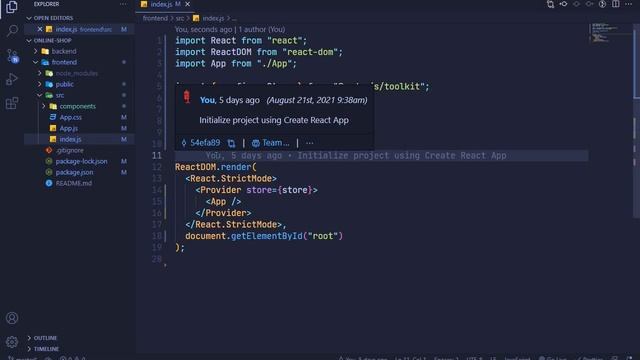This screenshot has height=360, width=640.
Task: Click the import React line of code
Action: click(241, 40)
